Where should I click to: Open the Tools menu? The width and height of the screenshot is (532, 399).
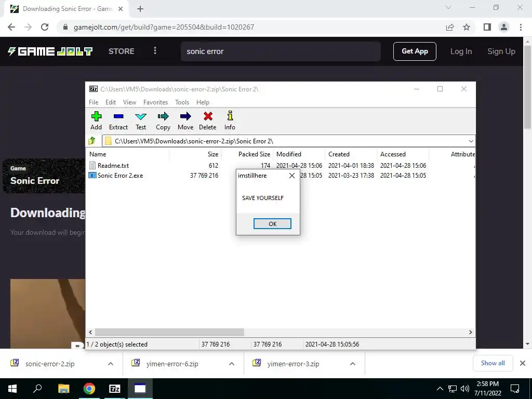(182, 102)
